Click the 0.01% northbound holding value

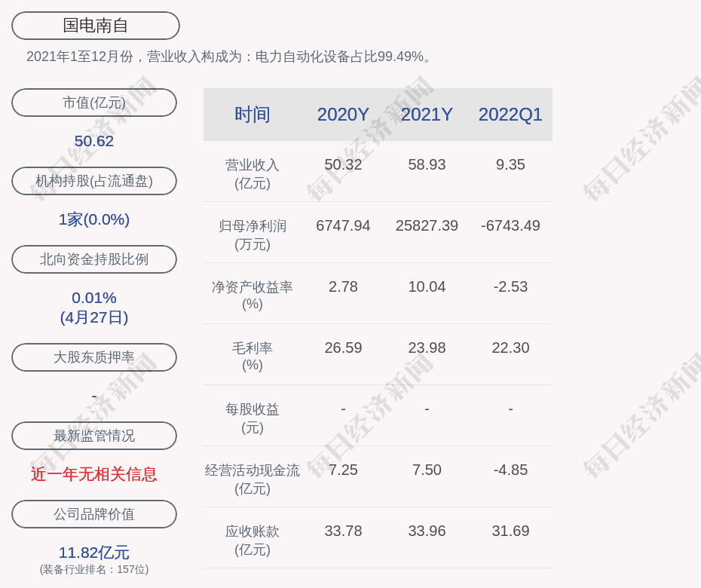click(94, 297)
